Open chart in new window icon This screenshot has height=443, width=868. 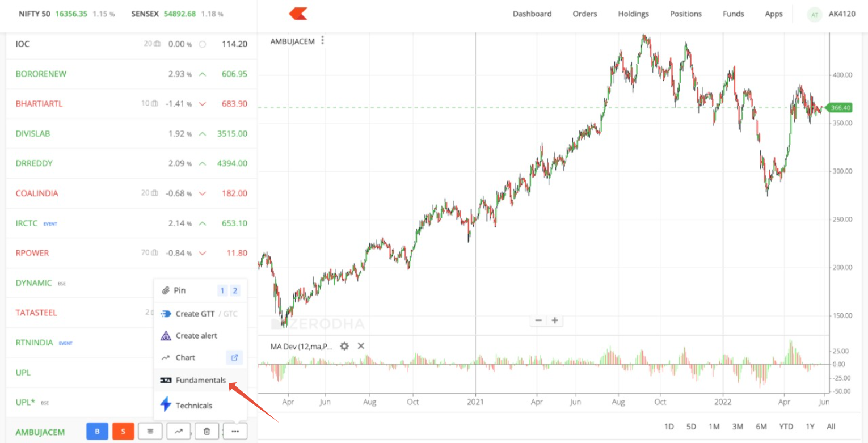[234, 357]
